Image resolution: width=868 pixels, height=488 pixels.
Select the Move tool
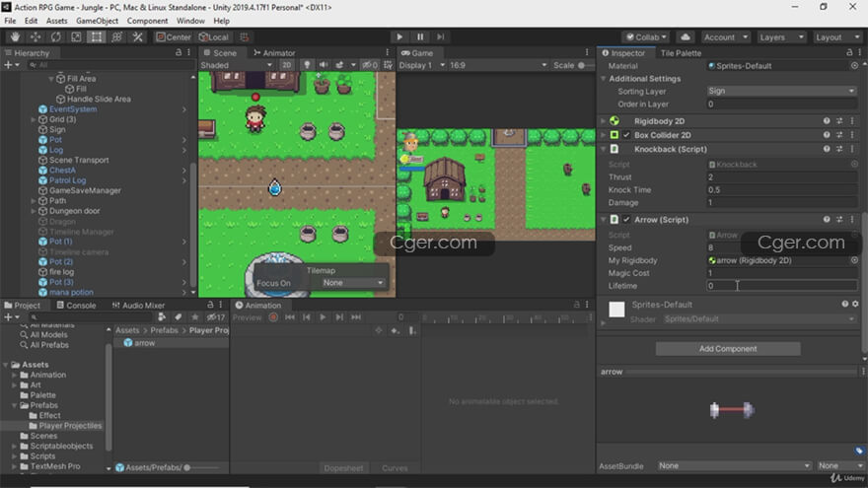click(36, 37)
